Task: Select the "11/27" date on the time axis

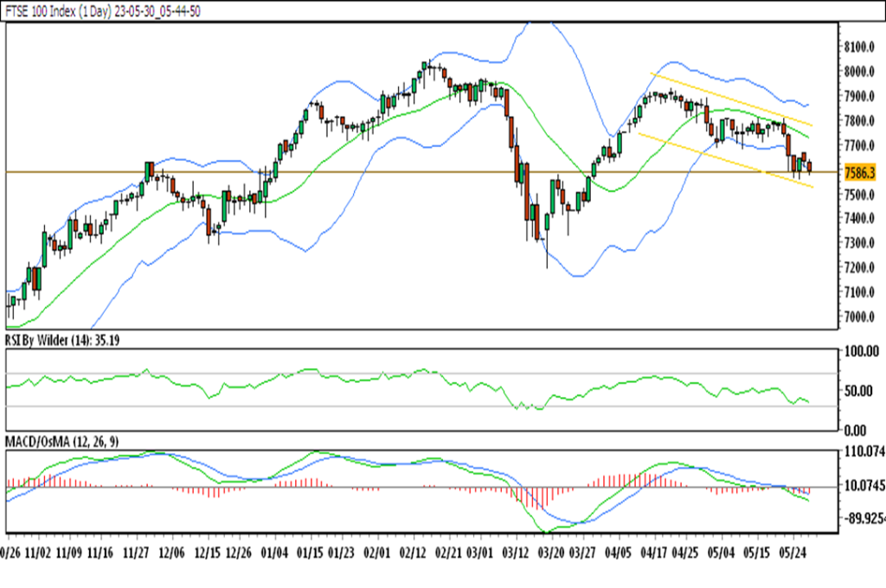Action: (136, 553)
